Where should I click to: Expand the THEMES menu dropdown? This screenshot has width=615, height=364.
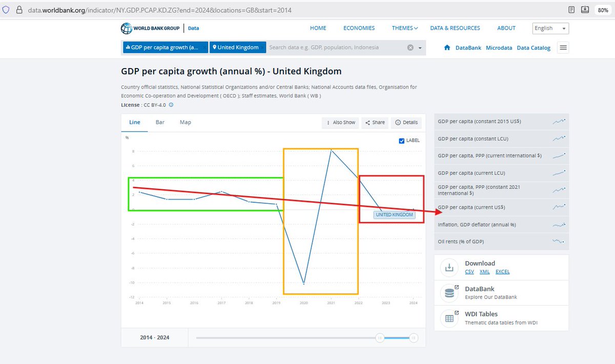404,28
